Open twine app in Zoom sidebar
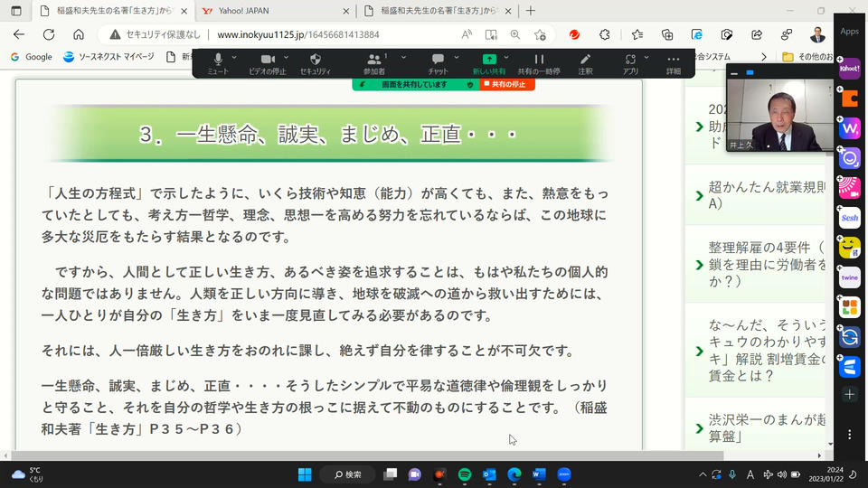 [x=850, y=277]
